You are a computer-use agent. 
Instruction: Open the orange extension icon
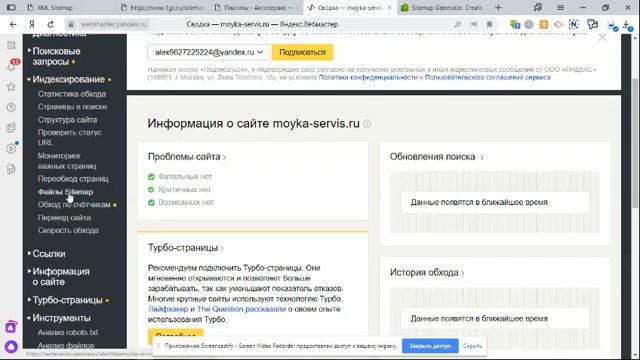click(x=544, y=24)
